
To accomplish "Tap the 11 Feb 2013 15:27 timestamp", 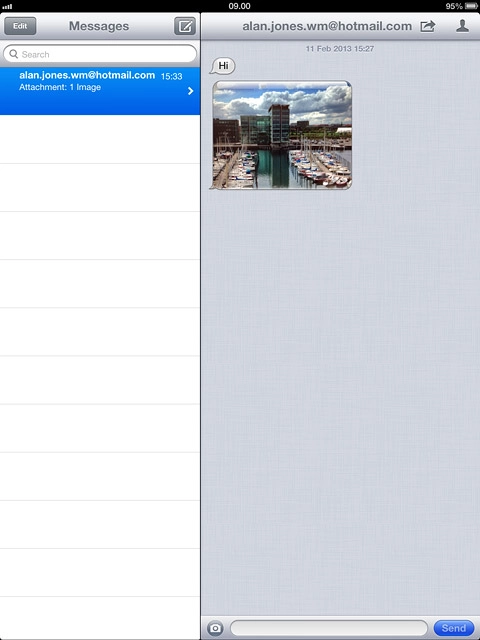I will point(340,49).
